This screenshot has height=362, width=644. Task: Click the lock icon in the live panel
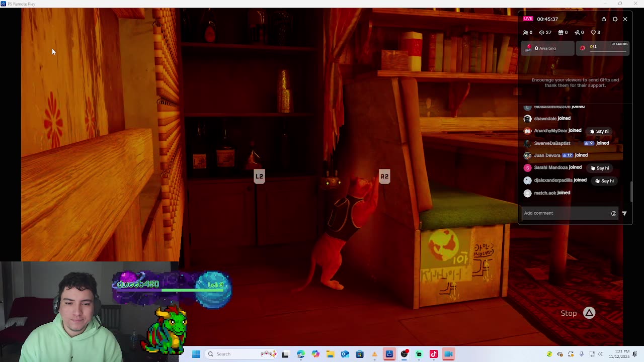tap(604, 19)
